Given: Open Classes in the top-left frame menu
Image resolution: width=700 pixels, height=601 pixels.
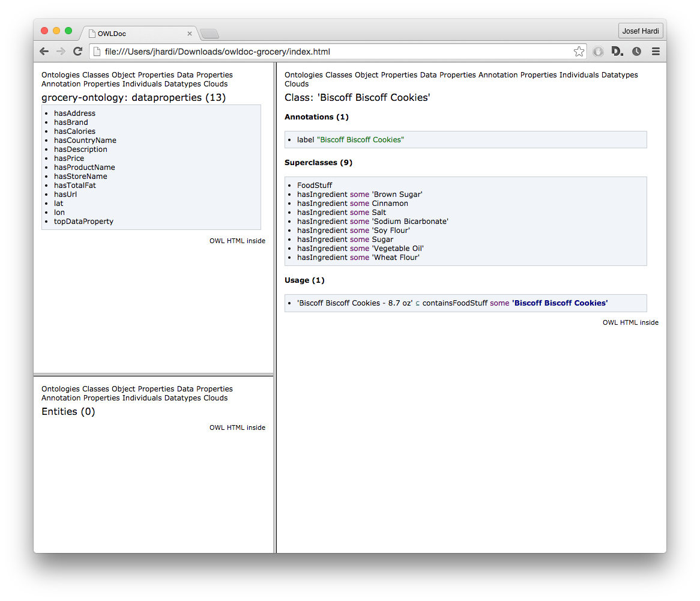Looking at the screenshot, I should tap(95, 75).
